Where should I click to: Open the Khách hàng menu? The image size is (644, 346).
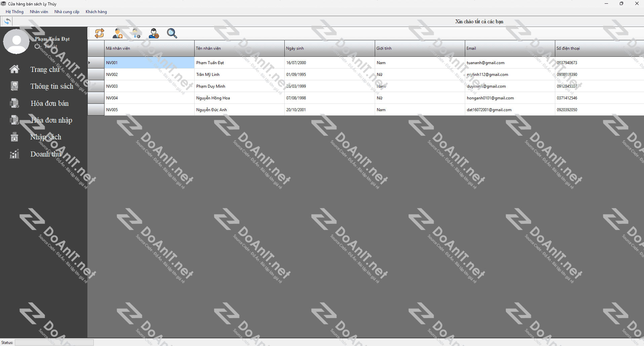point(96,12)
